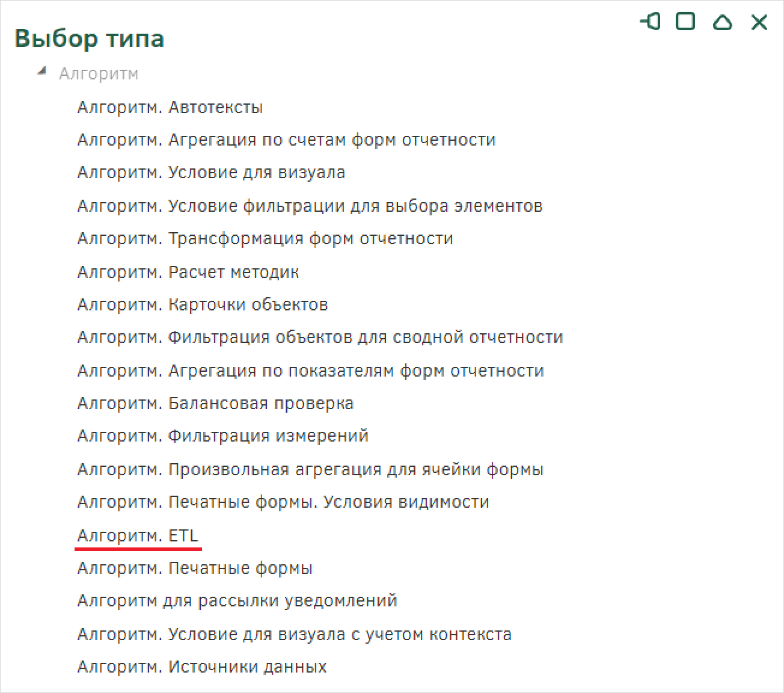Pick Алгоритм. Фильтрация измерений
Image resolution: width=784 pixels, height=693 pixels.
pos(222,436)
